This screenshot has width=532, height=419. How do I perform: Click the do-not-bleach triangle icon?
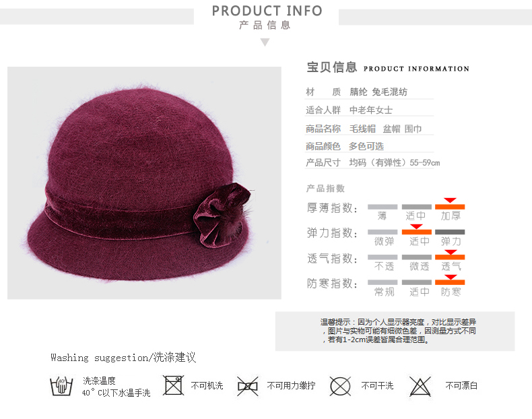click(420, 386)
